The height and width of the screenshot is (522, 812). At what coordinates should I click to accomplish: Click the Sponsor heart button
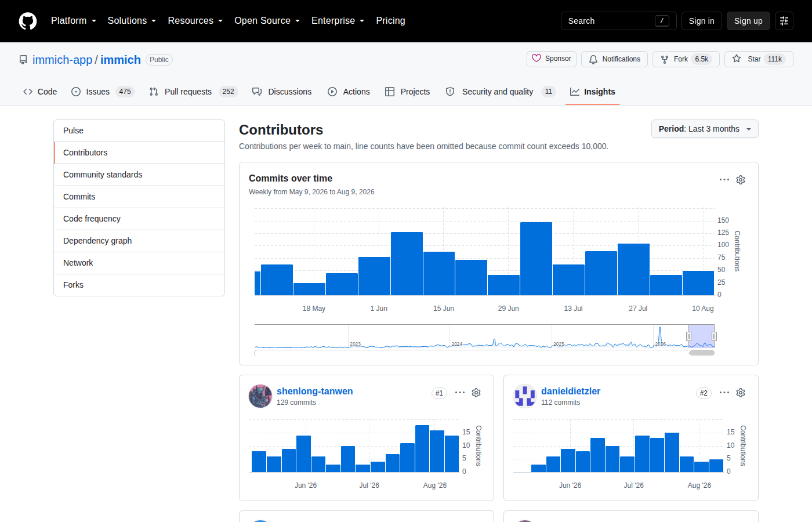pos(552,59)
